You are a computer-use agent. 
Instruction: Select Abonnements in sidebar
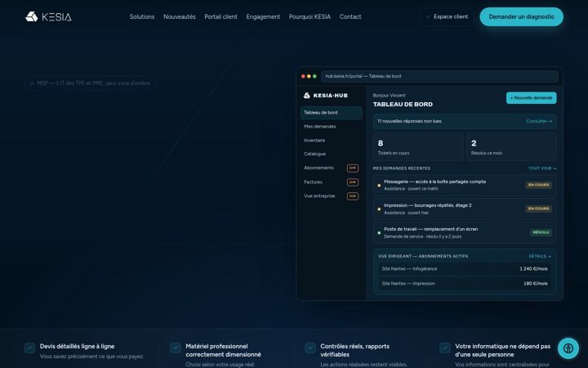click(x=318, y=168)
